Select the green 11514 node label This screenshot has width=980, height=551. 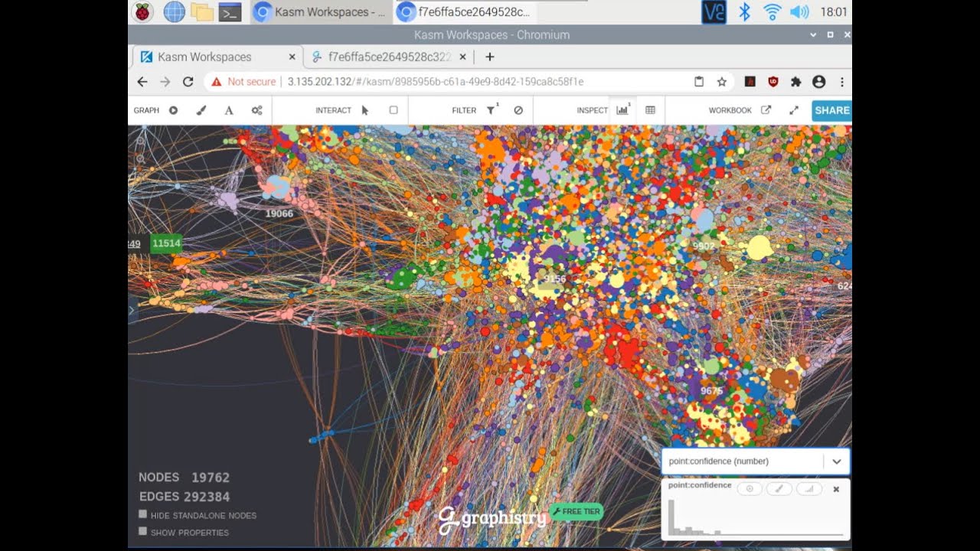[x=166, y=243]
